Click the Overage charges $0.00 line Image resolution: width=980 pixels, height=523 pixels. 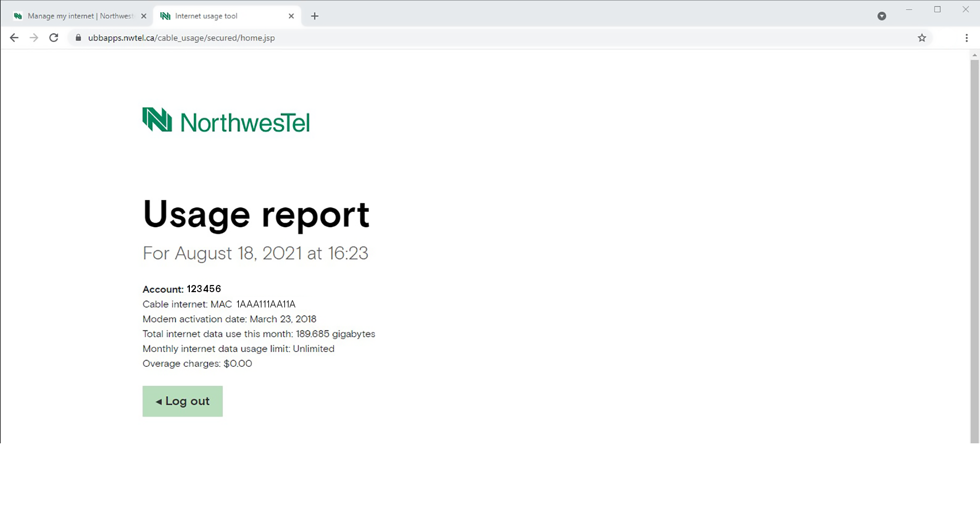(197, 364)
